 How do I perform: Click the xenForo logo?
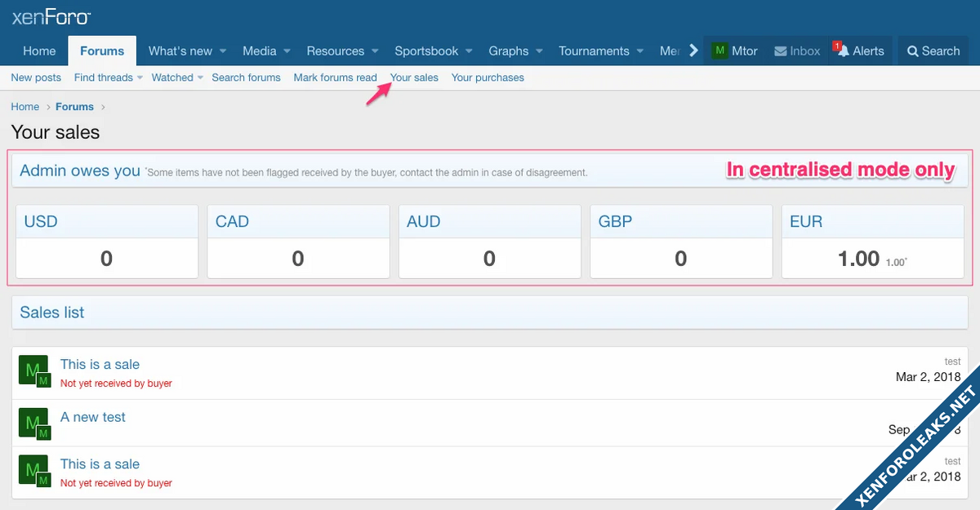pyautogui.click(x=51, y=16)
